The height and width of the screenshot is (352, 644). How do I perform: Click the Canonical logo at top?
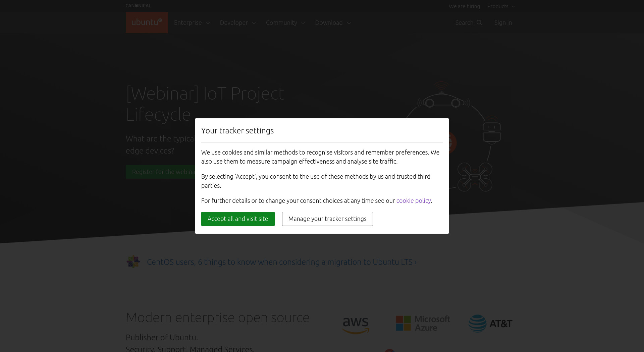click(x=138, y=6)
